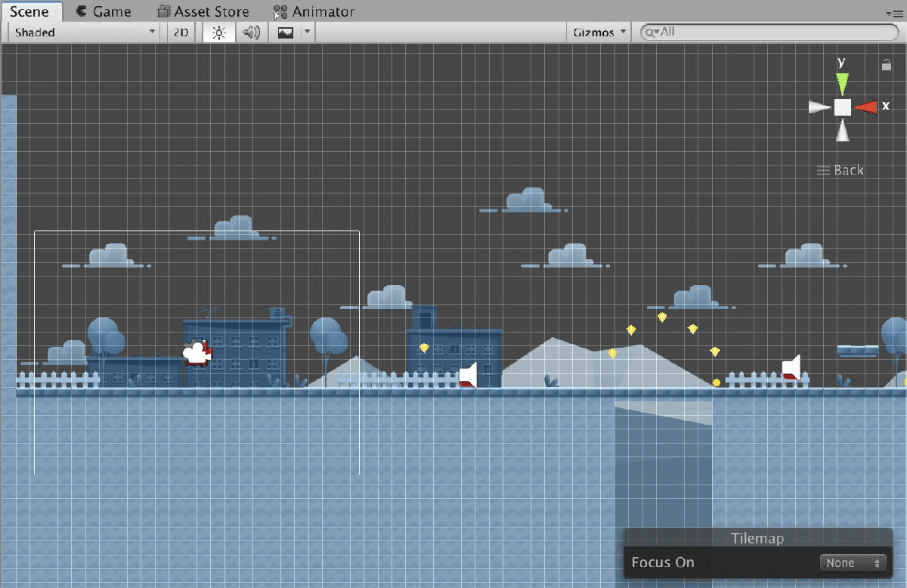The height and width of the screenshot is (588, 907).
Task: Toggle scene effects visibility icon
Action: point(286,32)
